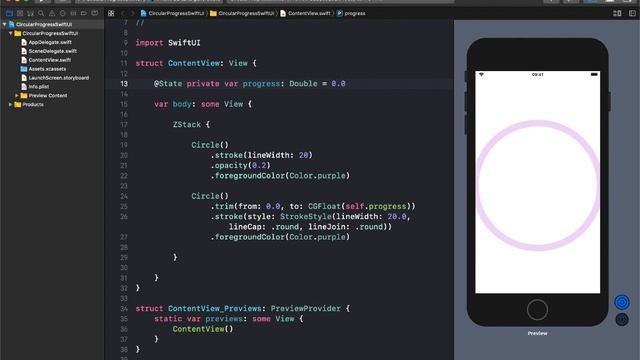Click ContentView.swift in the jump bar

click(x=309, y=13)
